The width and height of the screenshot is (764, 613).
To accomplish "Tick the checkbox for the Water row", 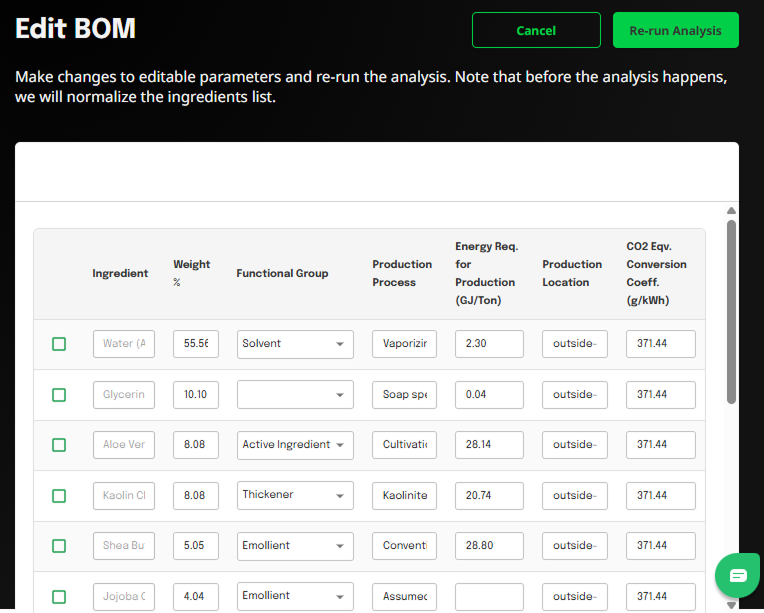I will [59, 344].
